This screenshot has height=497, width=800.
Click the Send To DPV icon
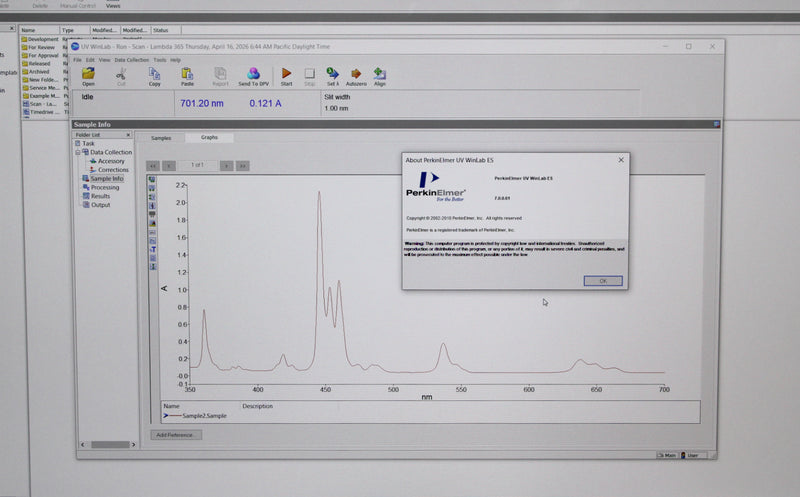coord(253,77)
